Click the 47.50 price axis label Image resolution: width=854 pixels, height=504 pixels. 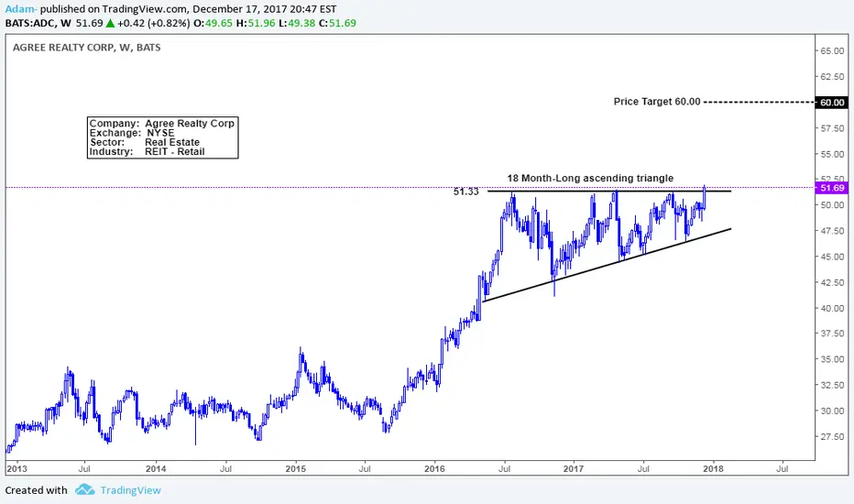(832, 231)
